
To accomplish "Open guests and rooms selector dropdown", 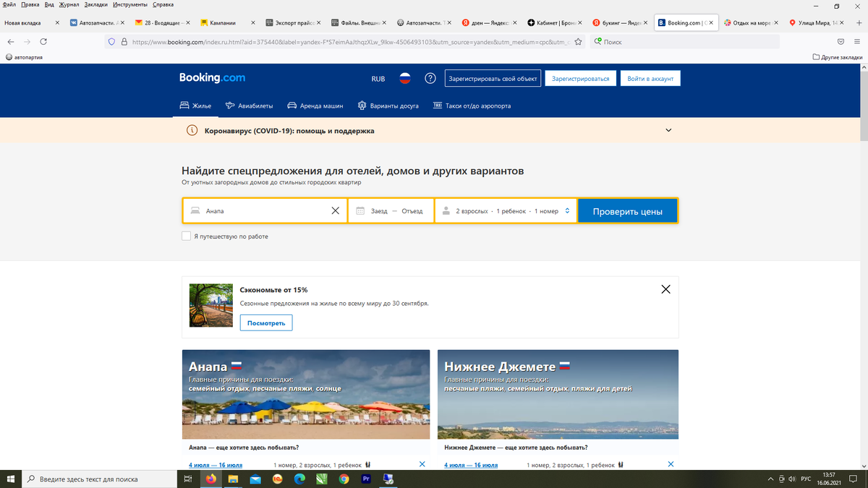I will pyautogui.click(x=506, y=211).
